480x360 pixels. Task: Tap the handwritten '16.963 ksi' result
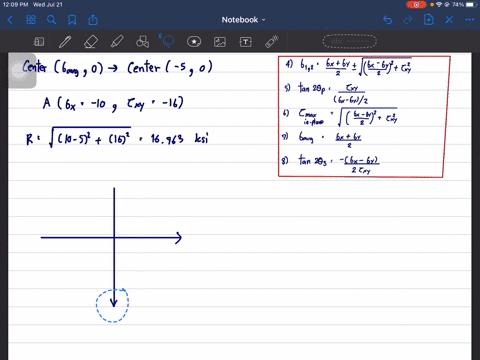coord(179,138)
